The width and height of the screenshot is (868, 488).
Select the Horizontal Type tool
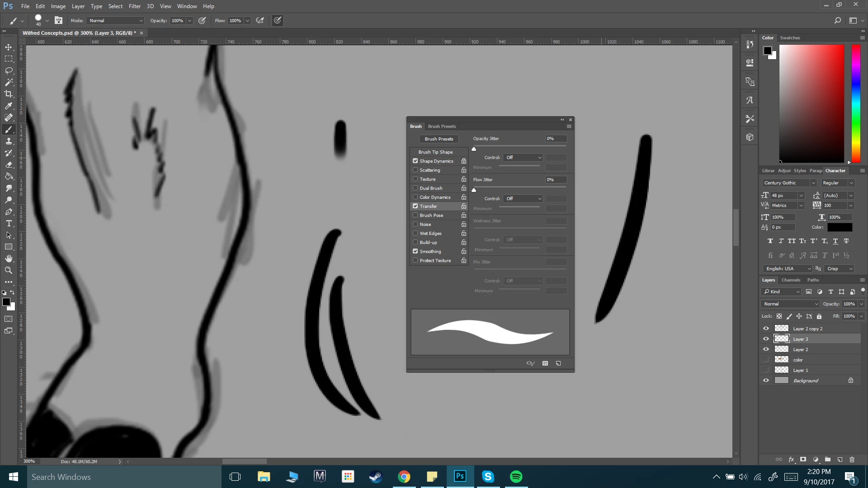click(x=9, y=224)
